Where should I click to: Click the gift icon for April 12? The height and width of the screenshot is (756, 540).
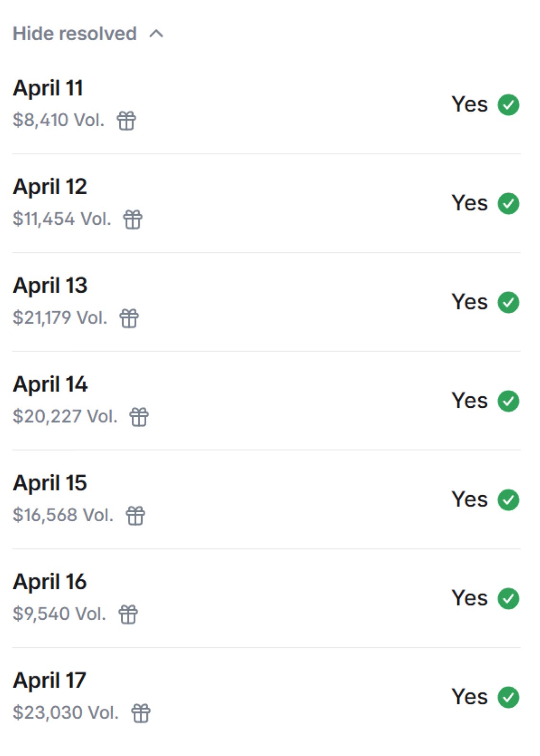click(133, 219)
